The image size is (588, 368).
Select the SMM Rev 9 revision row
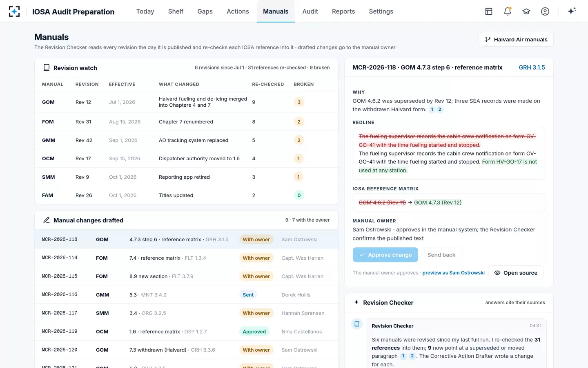click(x=186, y=177)
